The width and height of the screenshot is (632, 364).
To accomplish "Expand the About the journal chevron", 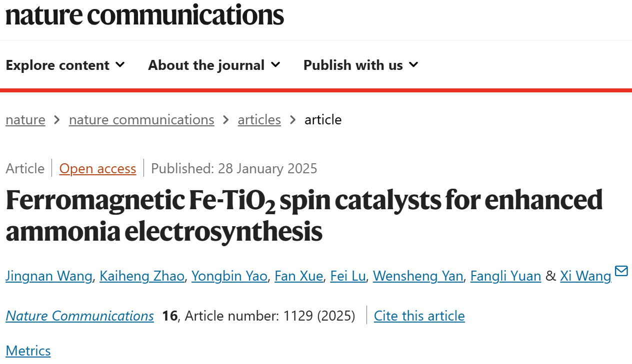I will (275, 65).
